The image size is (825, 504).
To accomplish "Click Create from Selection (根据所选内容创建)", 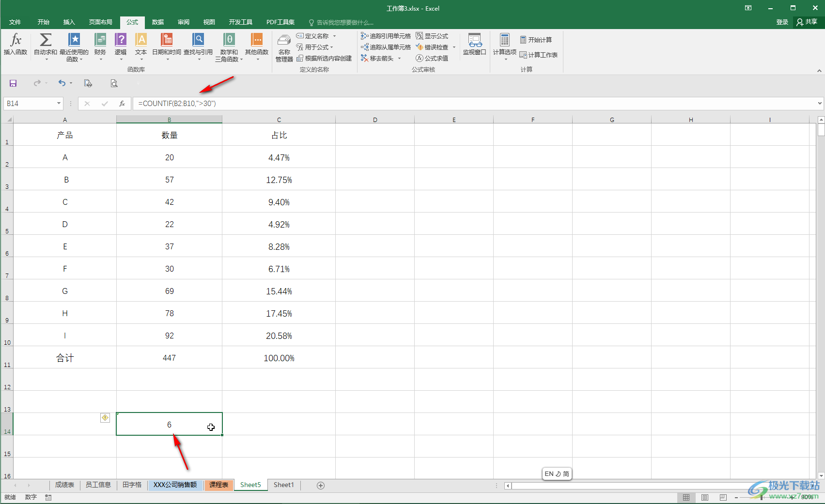I will [x=324, y=58].
